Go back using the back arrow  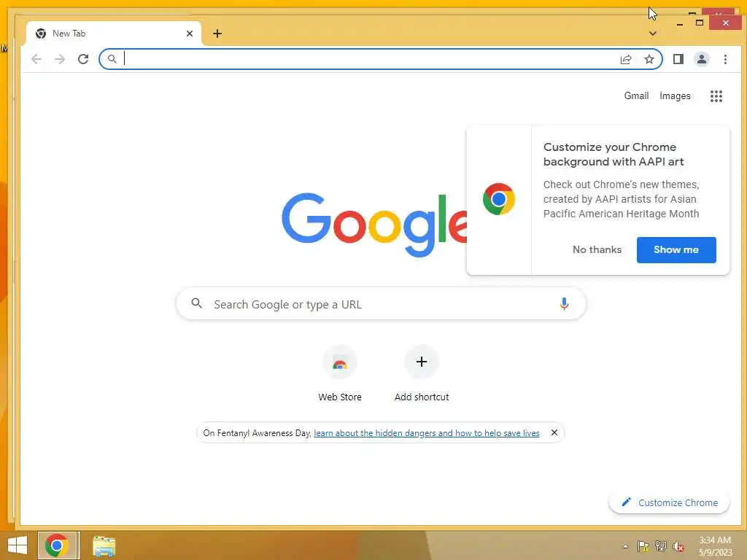coord(36,59)
